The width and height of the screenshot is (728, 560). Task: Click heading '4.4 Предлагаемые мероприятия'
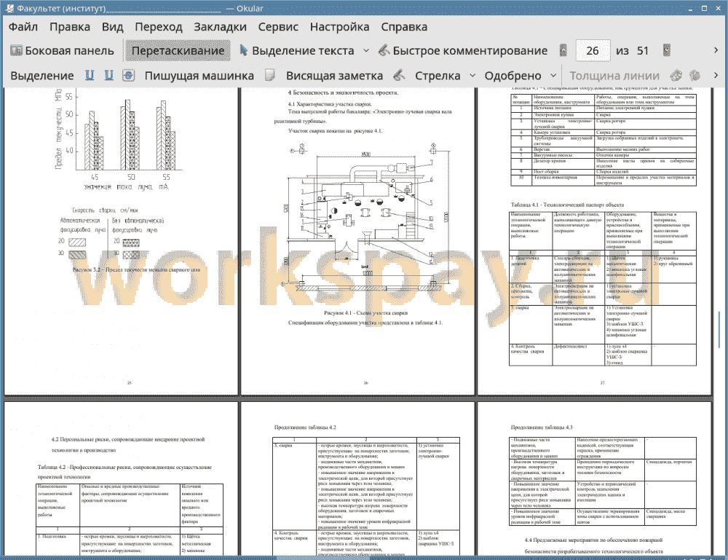tap(594, 545)
